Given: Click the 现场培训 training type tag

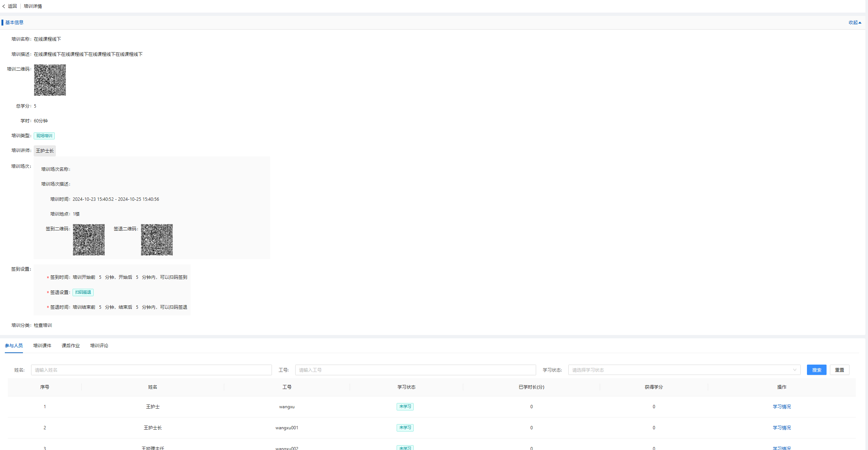Looking at the screenshot, I should coord(44,136).
